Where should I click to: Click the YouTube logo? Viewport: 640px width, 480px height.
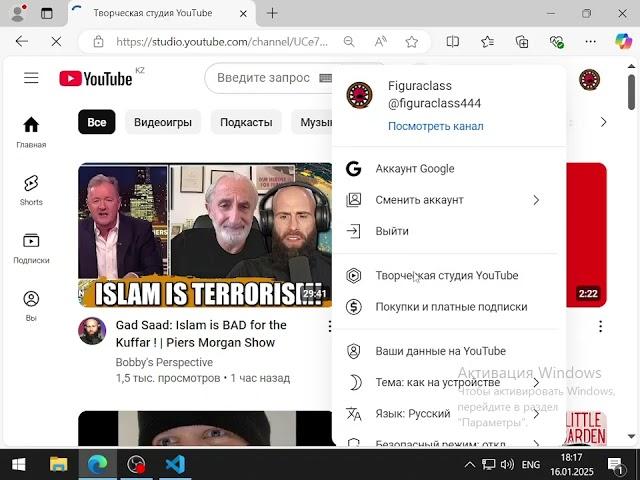point(97,79)
